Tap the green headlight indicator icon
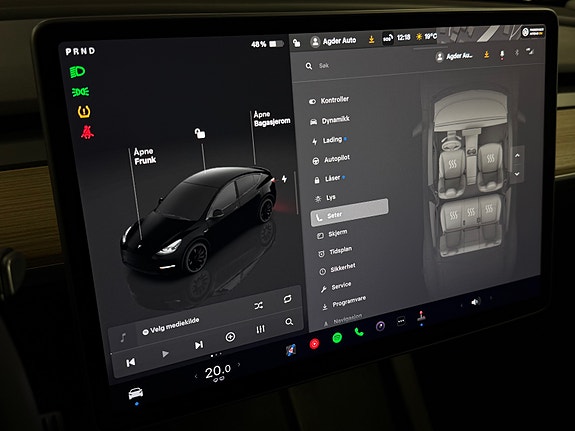This screenshot has width=575, height=431. pos(77,72)
